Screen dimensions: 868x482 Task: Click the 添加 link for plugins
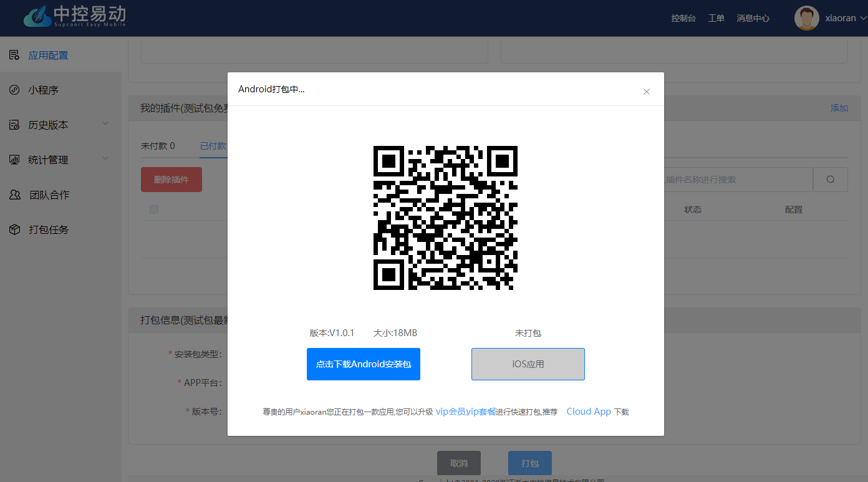click(839, 108)
